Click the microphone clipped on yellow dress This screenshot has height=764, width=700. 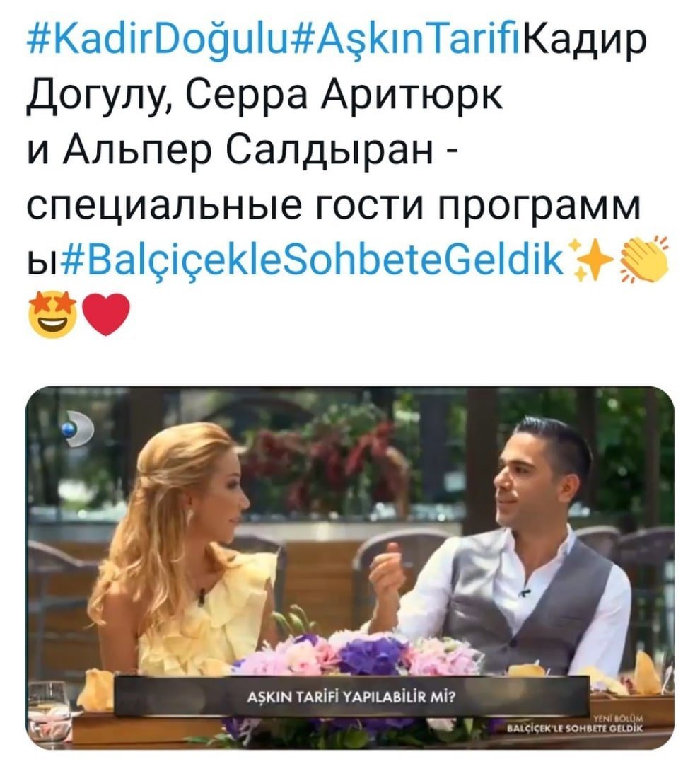tap(200, 596)
